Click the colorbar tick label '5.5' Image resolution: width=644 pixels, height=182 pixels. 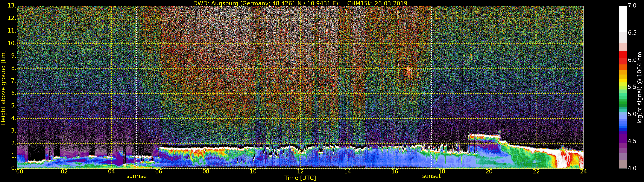pos(632,87)
